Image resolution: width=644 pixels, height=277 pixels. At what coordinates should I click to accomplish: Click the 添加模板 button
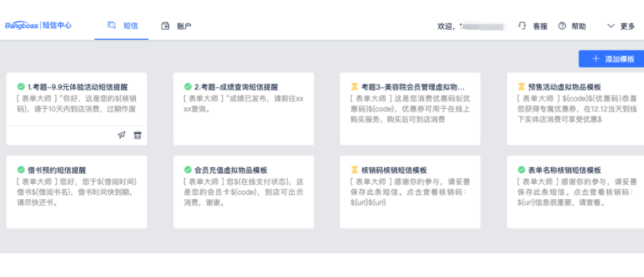612,59
